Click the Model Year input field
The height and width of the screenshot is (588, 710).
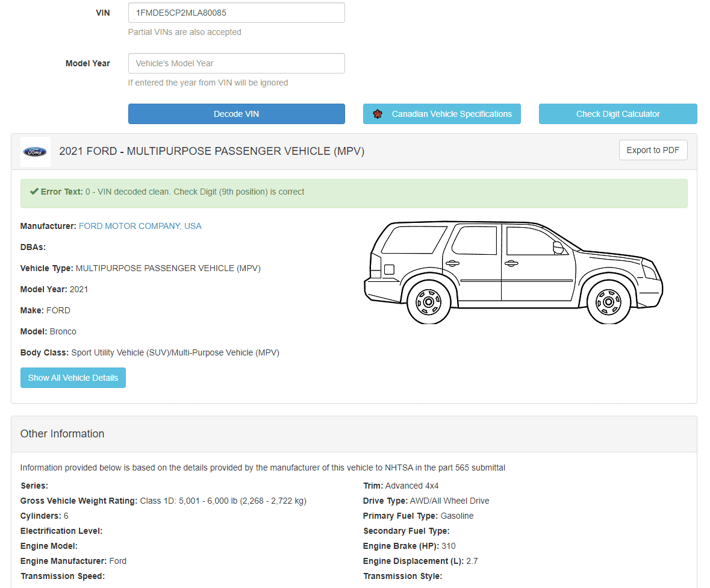236,63
